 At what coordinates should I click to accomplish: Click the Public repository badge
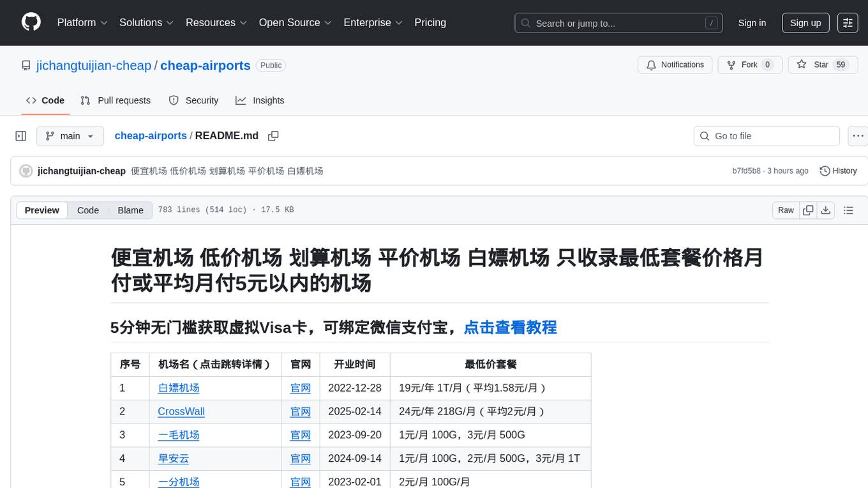pos(271,65)
